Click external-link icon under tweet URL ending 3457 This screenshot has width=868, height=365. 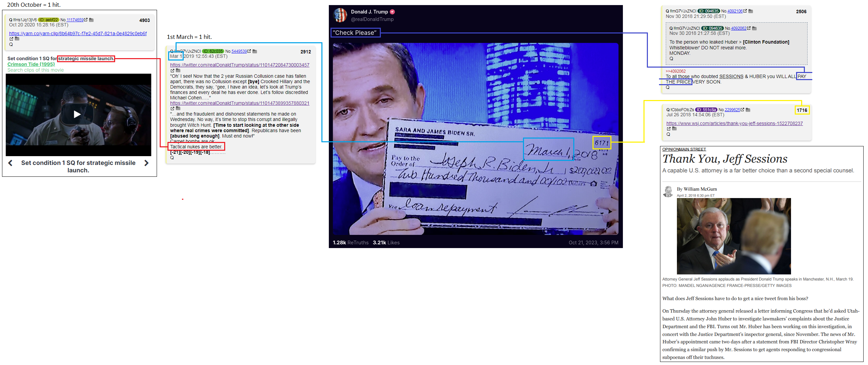(172, 71)
